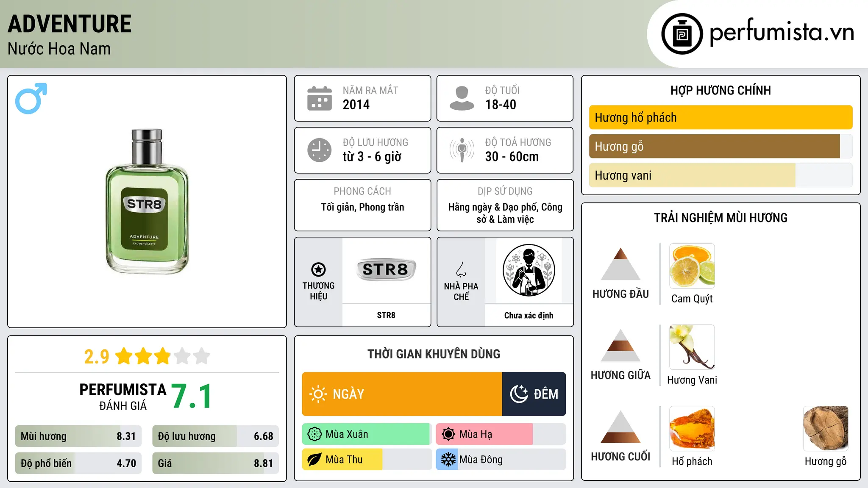
Task: Click the Hương Vani vanilla note image
Action: pos(692,347)
